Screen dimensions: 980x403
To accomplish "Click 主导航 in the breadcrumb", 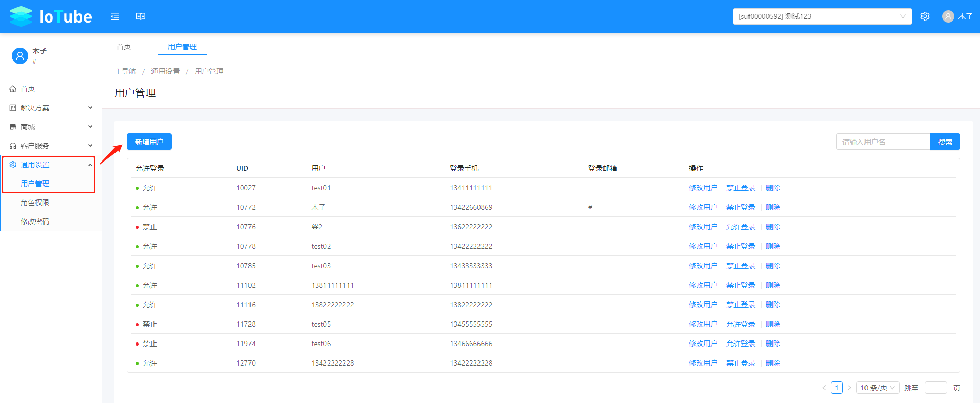I will 125,71.
